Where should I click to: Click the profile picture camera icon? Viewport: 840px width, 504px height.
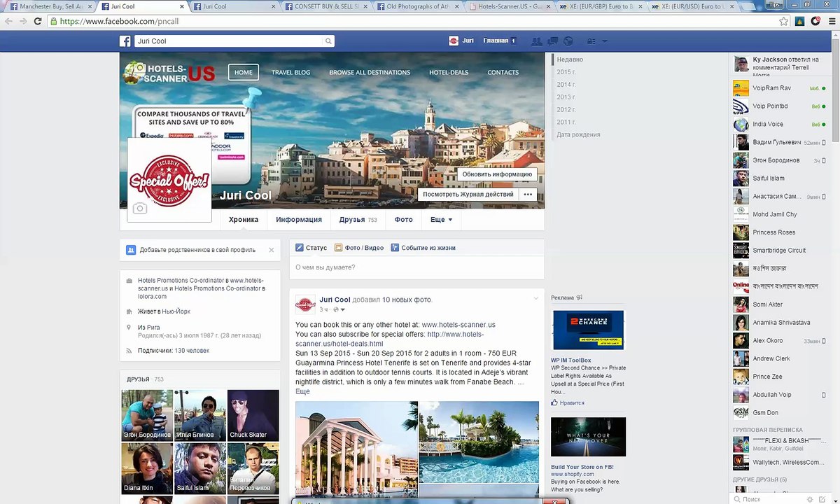[140, 208]
